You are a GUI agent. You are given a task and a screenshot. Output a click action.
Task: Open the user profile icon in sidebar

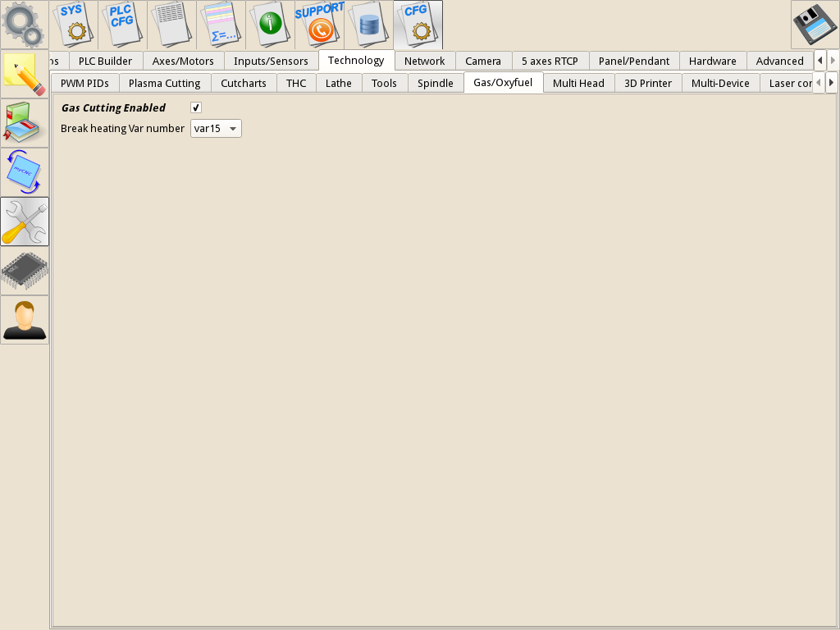[25, 320]
